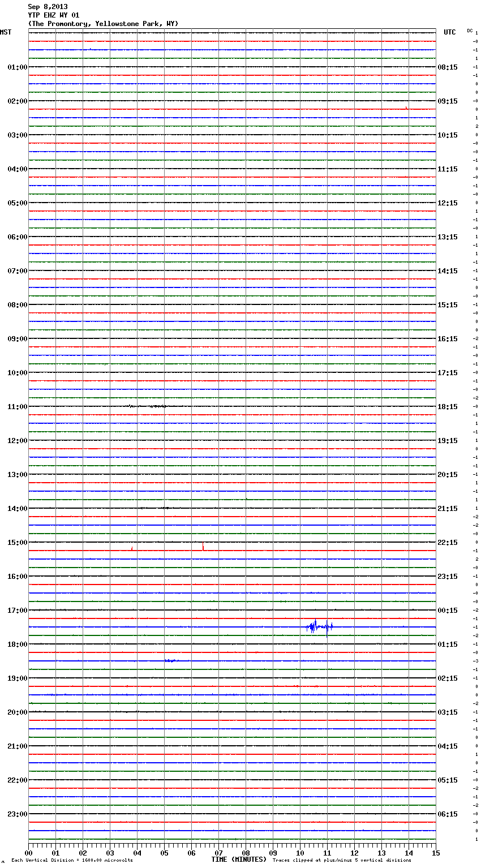Click the '08:15' UTC time label

coord(448,67)
